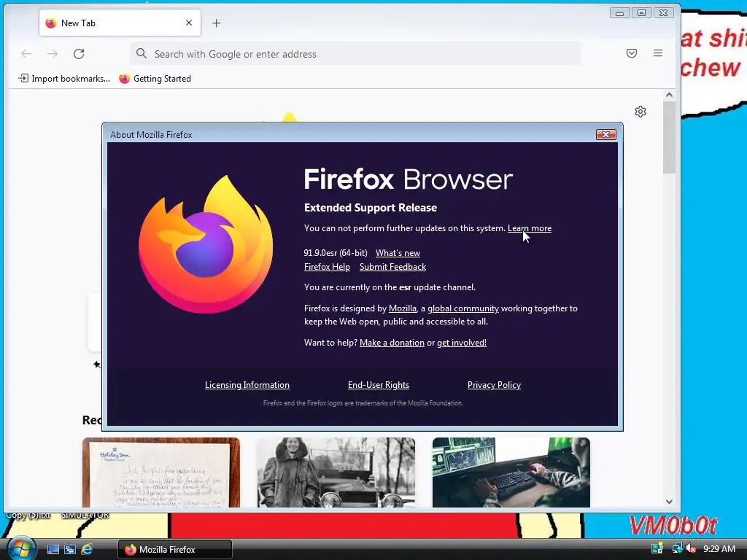Select the New Tab browser tab
This screenshot has height=560, width=747.
tap(120, 23)
